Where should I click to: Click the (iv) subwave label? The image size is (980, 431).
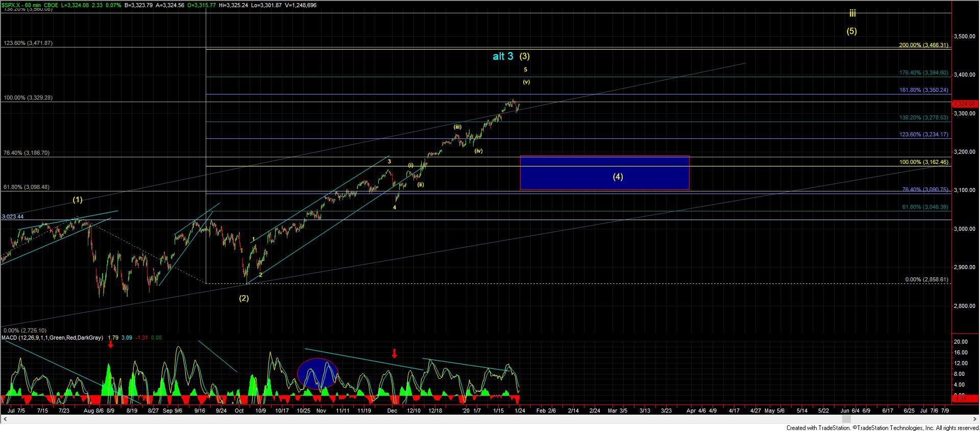478,151
